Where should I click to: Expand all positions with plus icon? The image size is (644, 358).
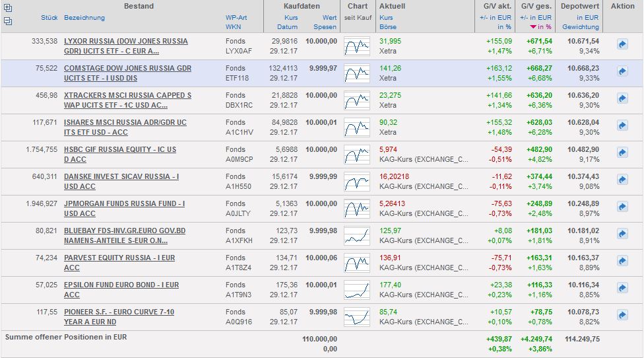8,7
